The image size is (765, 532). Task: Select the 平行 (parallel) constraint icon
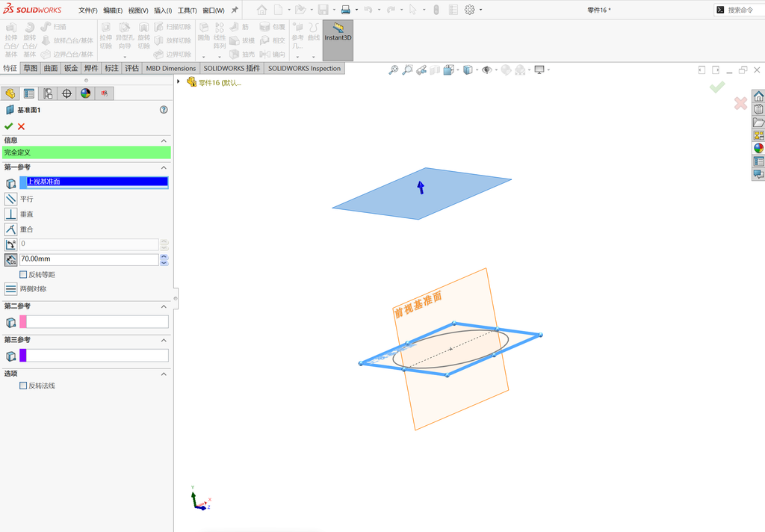click(x=10, y=199)
